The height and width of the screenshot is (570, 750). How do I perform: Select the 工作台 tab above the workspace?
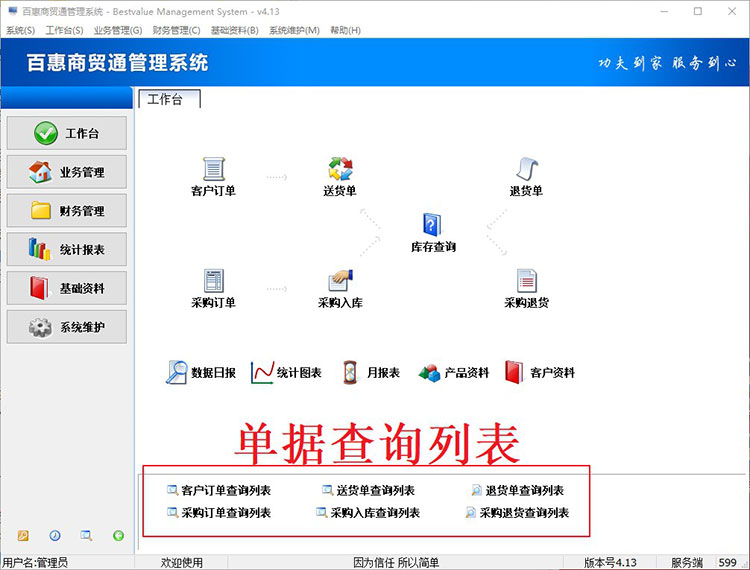tap(169, 99)
